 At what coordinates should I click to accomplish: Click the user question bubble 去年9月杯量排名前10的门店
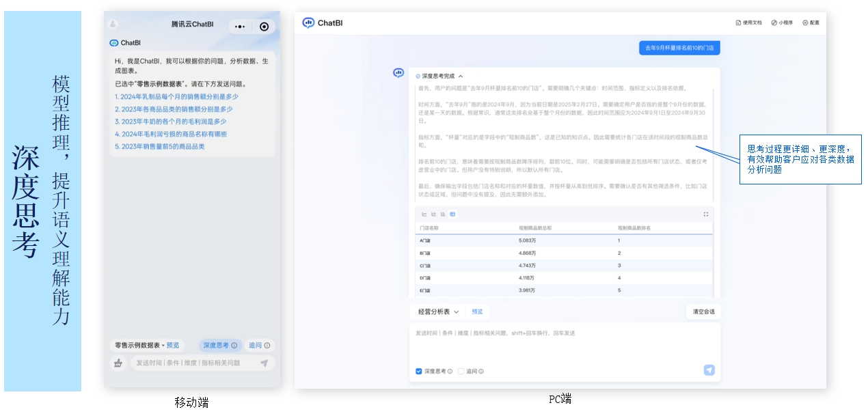click(679, 48)
